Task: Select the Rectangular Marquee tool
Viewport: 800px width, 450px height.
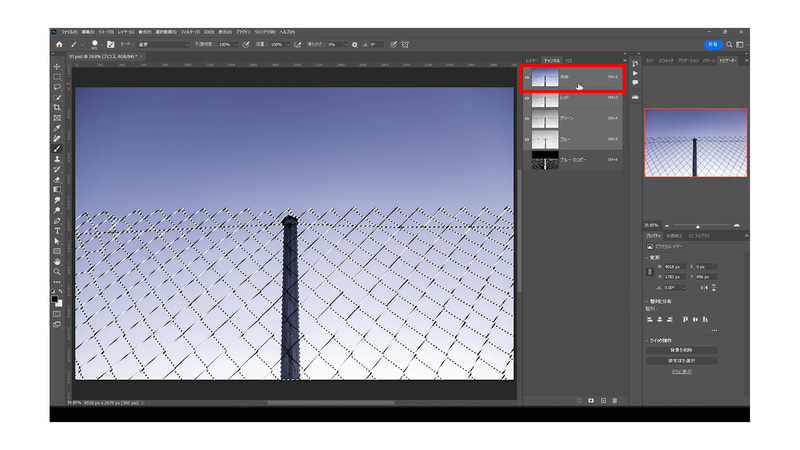Action: pyautogui.click(x=57, y=77)
